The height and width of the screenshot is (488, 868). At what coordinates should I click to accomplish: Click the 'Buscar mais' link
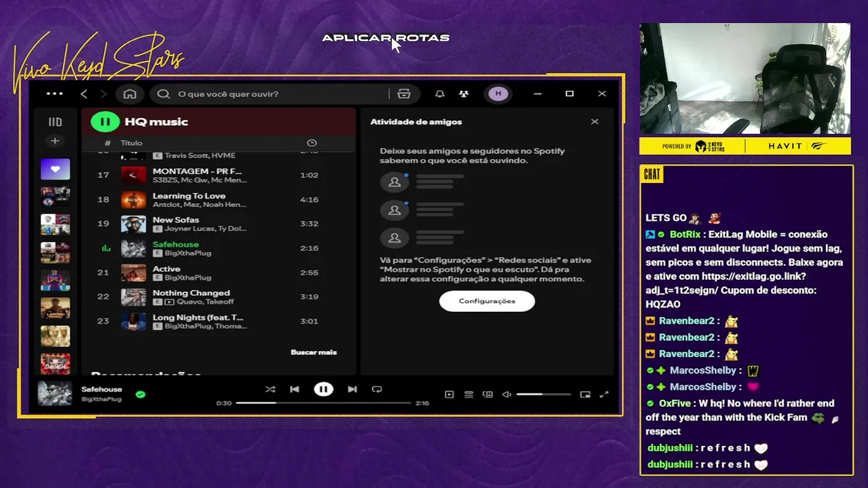(x=313, y=352)
